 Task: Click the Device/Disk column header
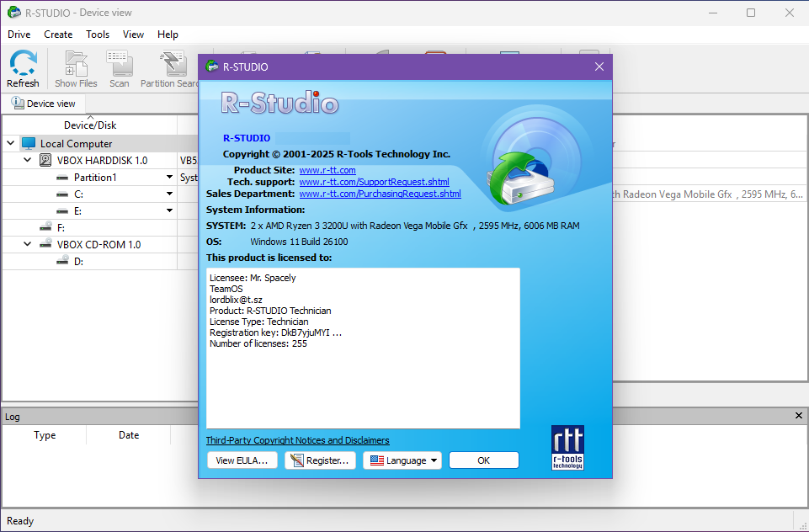tap(90, 125)
